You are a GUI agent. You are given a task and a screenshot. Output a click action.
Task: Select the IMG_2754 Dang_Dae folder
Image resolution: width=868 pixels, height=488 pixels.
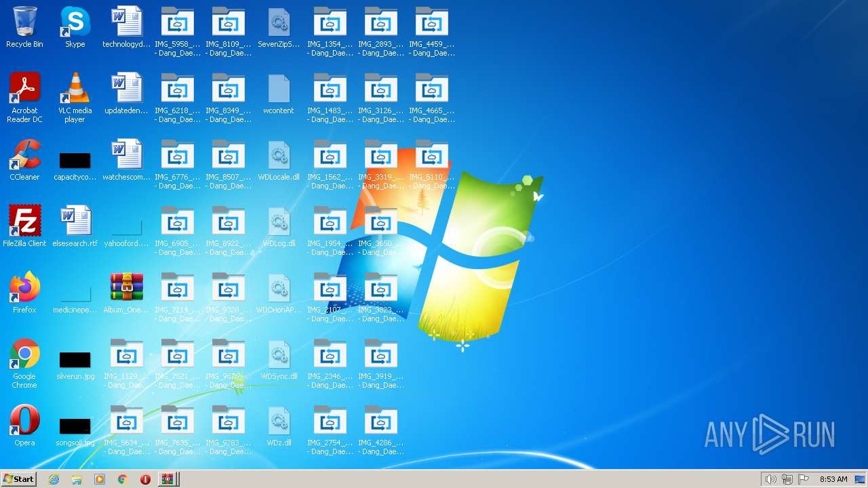pyautogui.click(x=330, y=430)
